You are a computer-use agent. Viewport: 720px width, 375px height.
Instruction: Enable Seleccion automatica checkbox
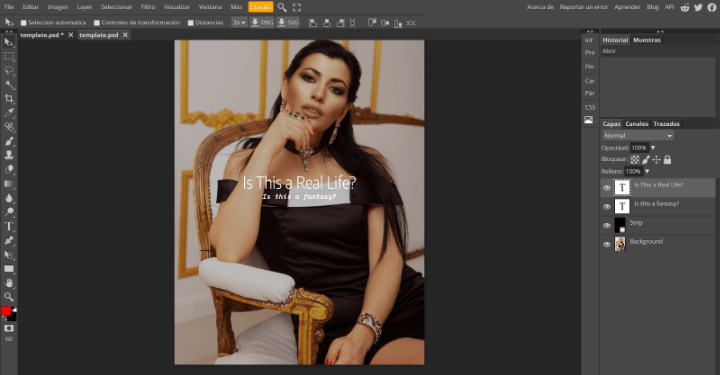coord(23,22)
